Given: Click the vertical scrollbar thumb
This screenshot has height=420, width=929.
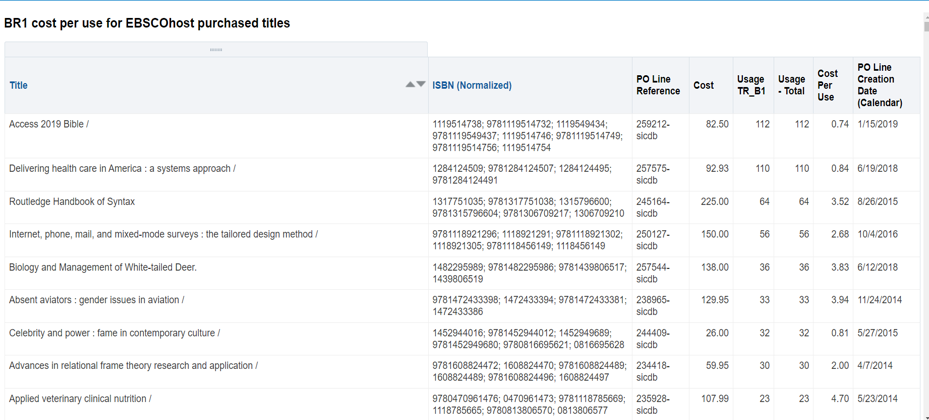Looking at the screenshot, I should pos(925,25).
